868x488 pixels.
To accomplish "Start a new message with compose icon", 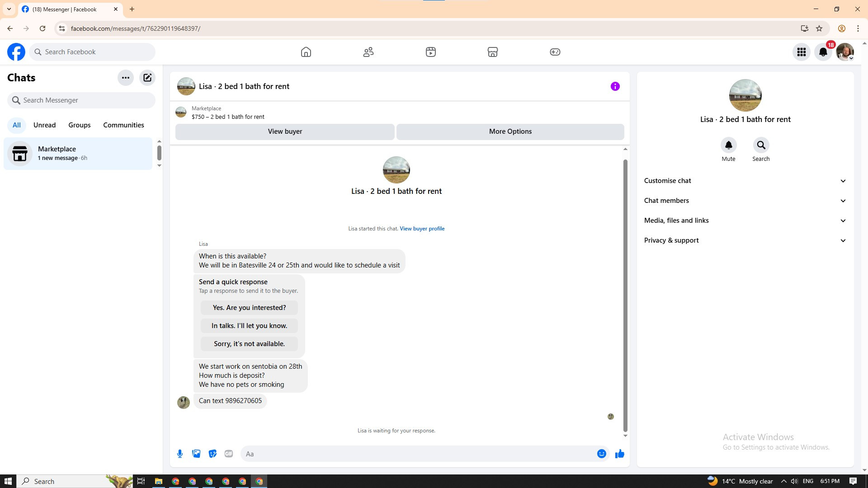I will 147,78.
